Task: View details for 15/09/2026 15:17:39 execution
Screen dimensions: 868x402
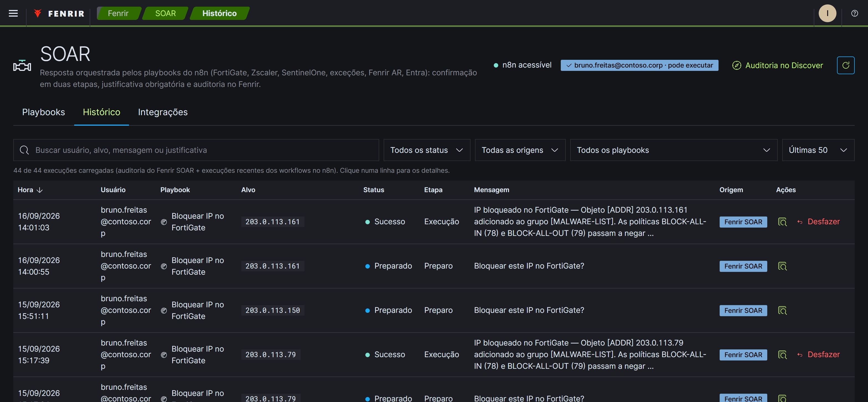Action: coord(782,355)
